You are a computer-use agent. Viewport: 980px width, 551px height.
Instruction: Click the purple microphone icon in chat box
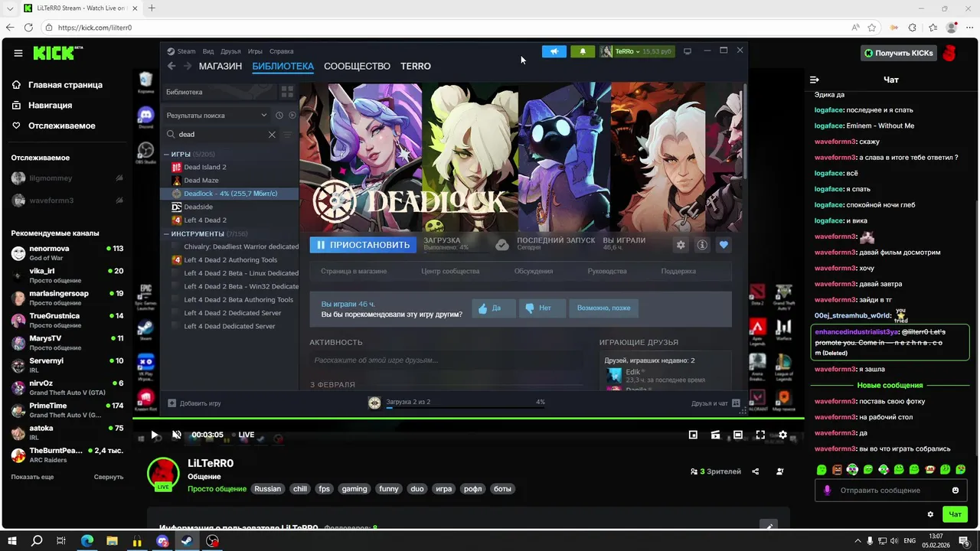point(827,491)
